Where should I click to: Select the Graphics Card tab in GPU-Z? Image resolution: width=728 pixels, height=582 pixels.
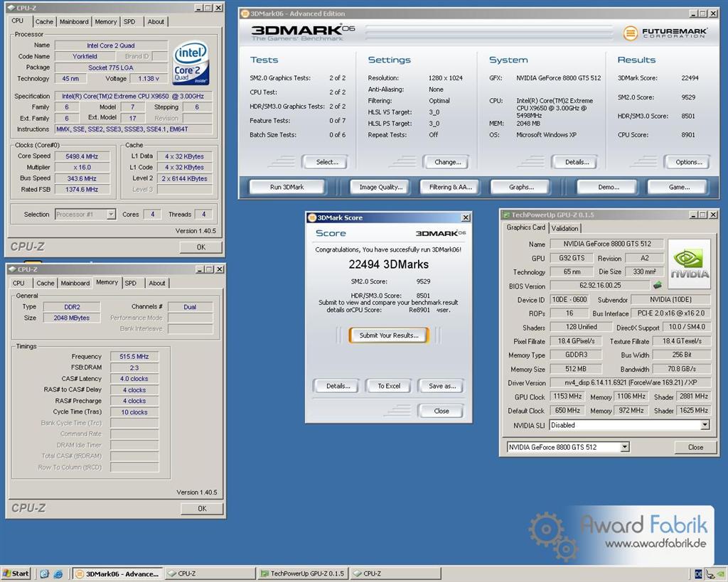pos(525,227)
